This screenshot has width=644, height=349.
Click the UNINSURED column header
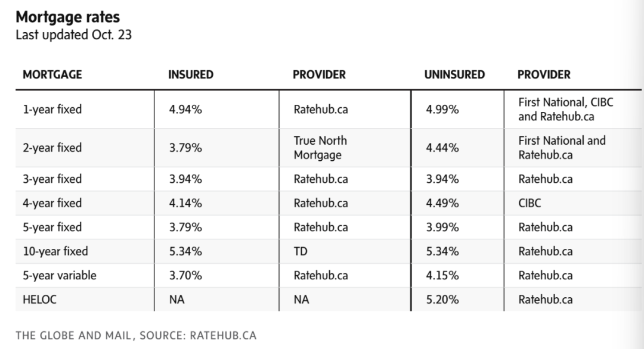454,75
